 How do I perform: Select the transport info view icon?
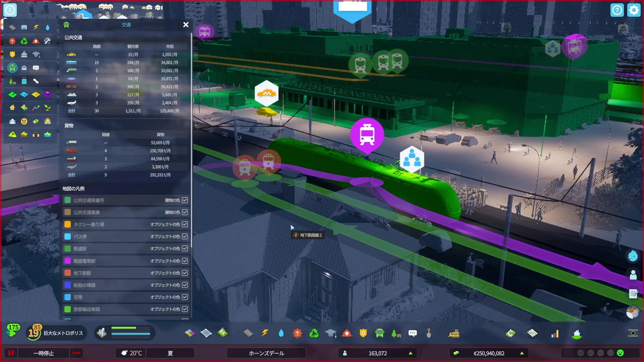tap(12, 68)
